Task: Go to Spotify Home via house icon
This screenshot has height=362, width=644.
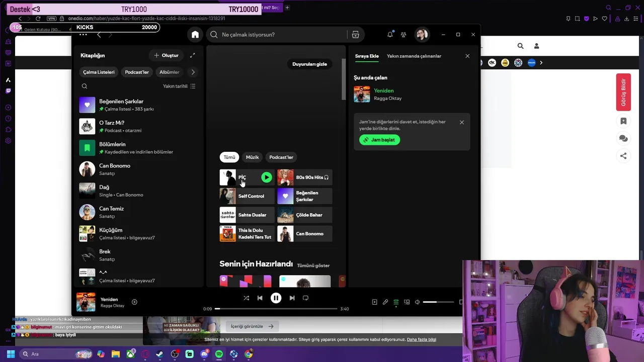Action: tap(195, 35)
